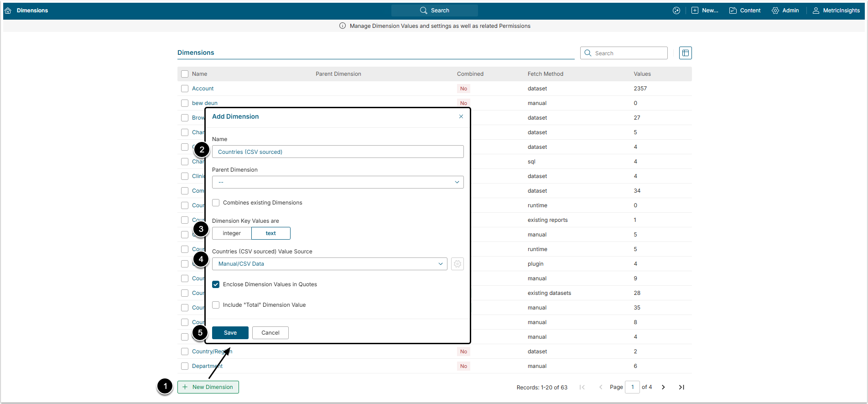Go to the previous page of records
The height and width of the screenshot is (404, 868).
pyautogui.click(x=601, y=387)
